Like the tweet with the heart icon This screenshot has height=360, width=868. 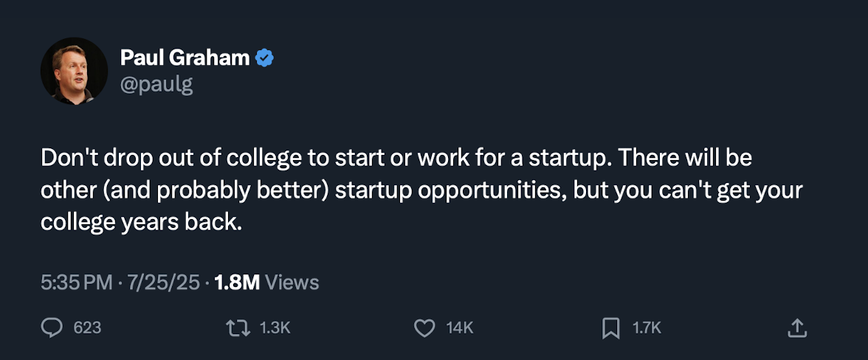point(424,328)
